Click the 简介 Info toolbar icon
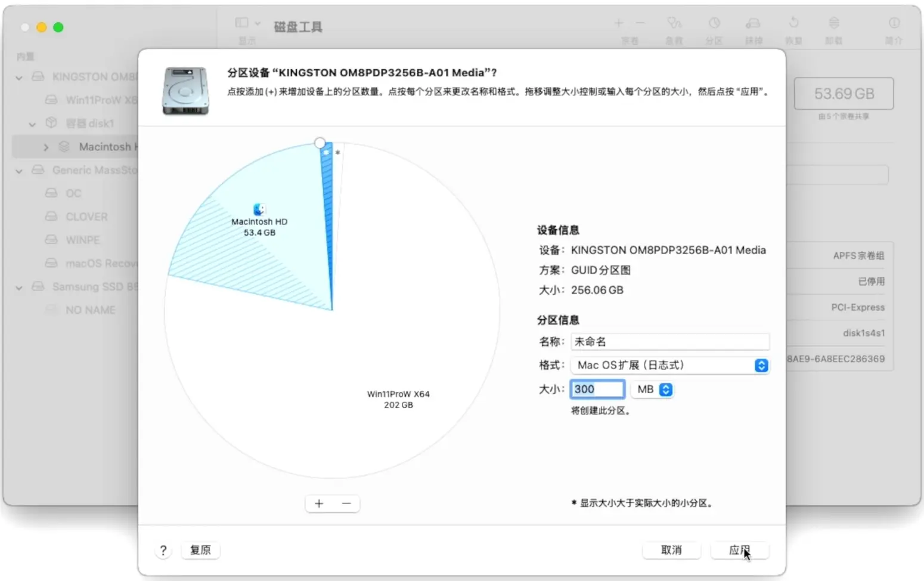The image size is (924, 581). click(x=894, y=23)
